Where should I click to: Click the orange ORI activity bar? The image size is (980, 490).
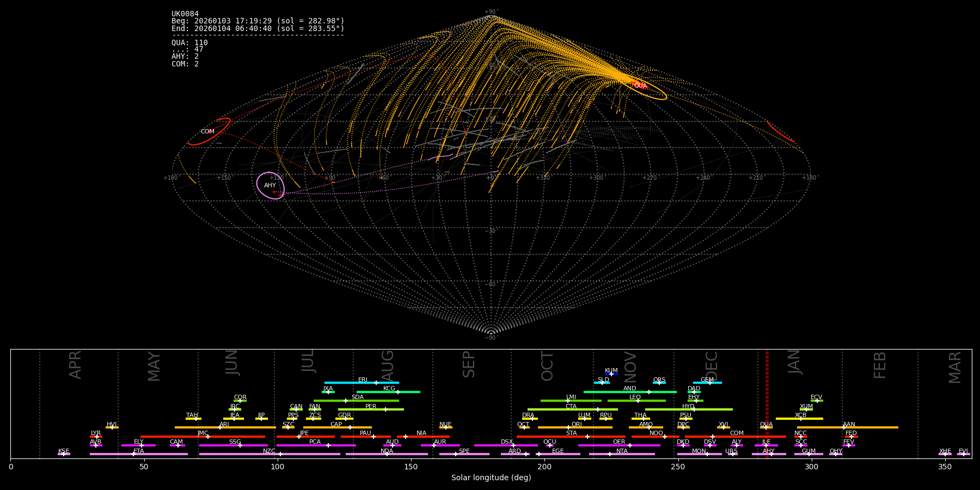(x=574, y=427)
